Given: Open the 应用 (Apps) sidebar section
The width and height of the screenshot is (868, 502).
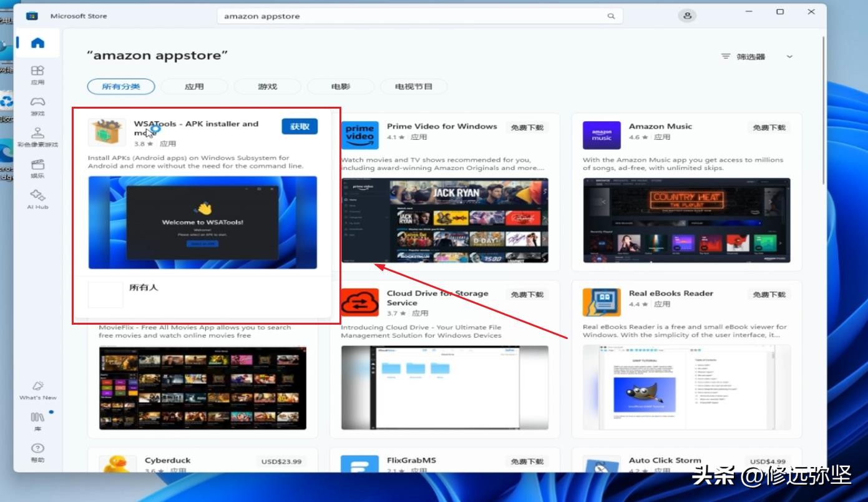Looking at the screenshot, I should [x=37, y=74].
